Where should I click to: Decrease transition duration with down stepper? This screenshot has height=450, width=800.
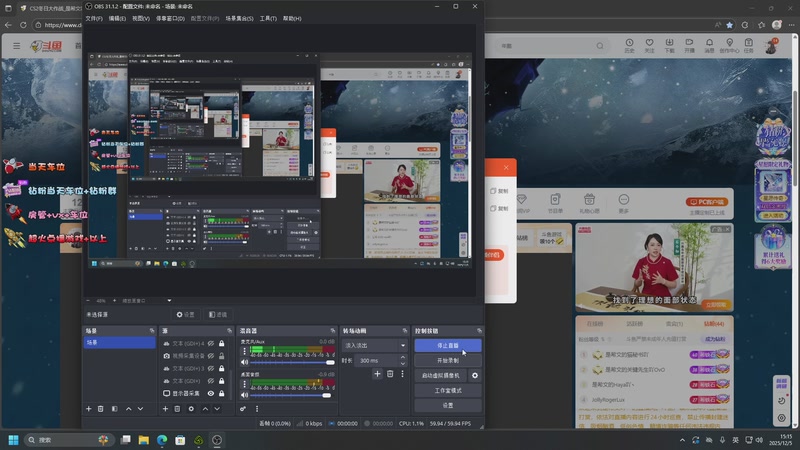[x=403, y=363]
